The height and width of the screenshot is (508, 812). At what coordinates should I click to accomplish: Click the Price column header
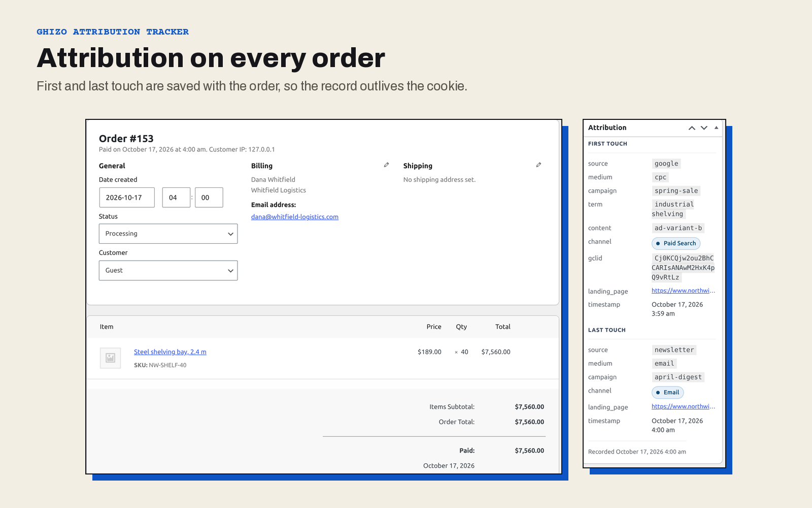pyautogui.click(x=434, y=327)
